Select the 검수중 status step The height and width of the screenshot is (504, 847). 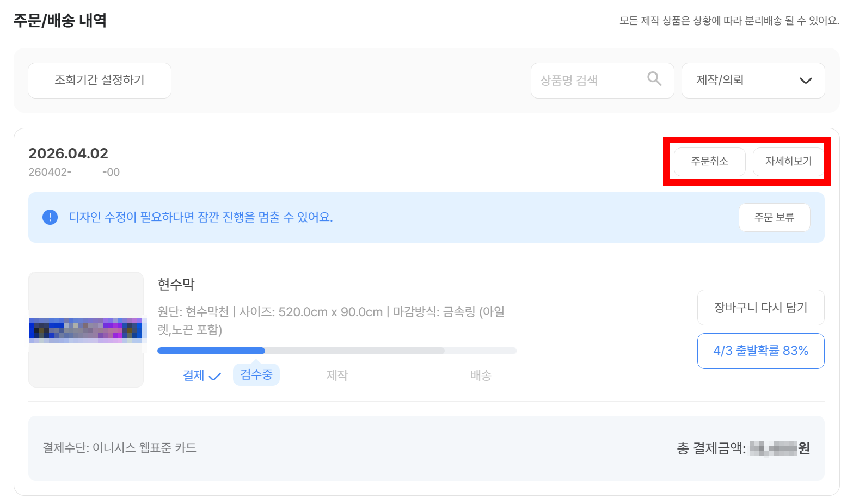[x=256, y=374]
